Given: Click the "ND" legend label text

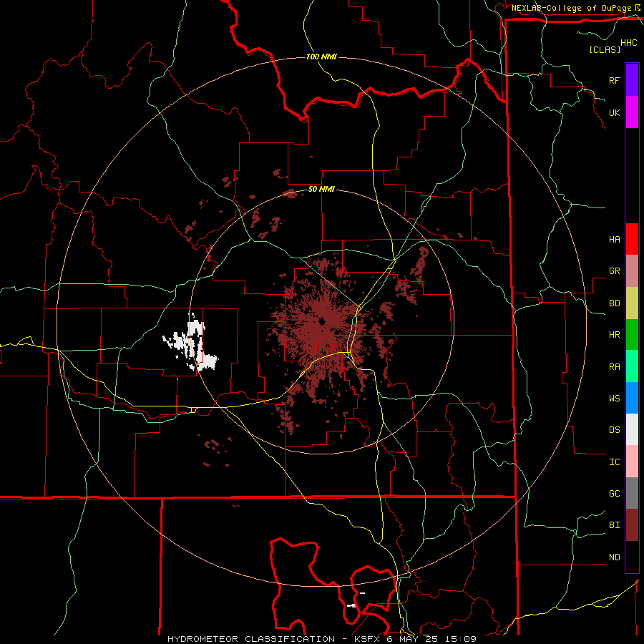Looking at the screenshot, I should pos(614,557).
